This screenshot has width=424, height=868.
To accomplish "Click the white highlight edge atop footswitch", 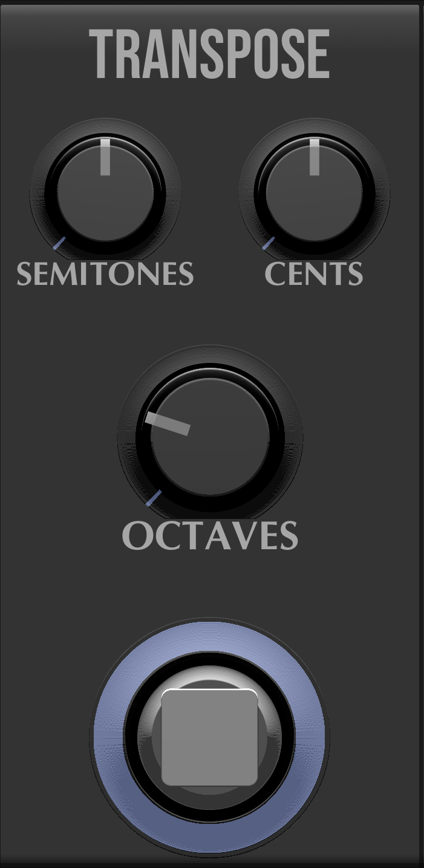I will click(210, 690).
